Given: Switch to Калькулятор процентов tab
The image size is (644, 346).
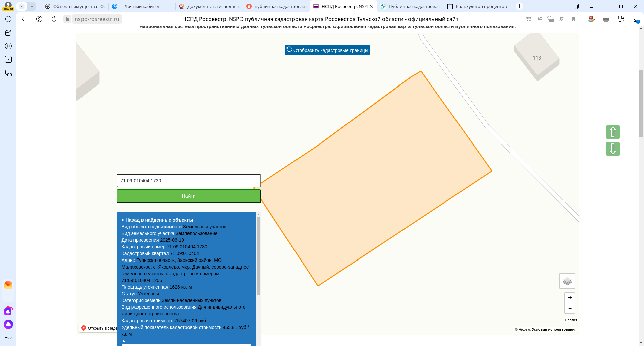Looking at the screenshot, I should (x=478, y=6).
